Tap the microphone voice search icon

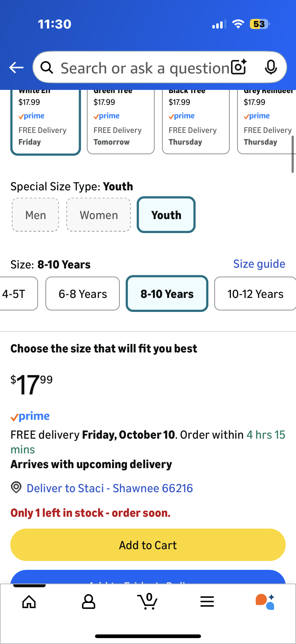tap(271, 67)
